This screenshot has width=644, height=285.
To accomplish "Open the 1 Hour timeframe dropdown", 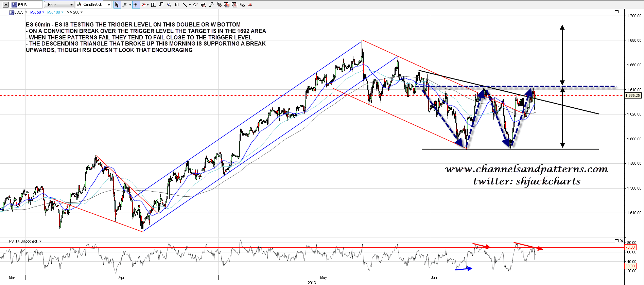I will [x=59, y=5].
